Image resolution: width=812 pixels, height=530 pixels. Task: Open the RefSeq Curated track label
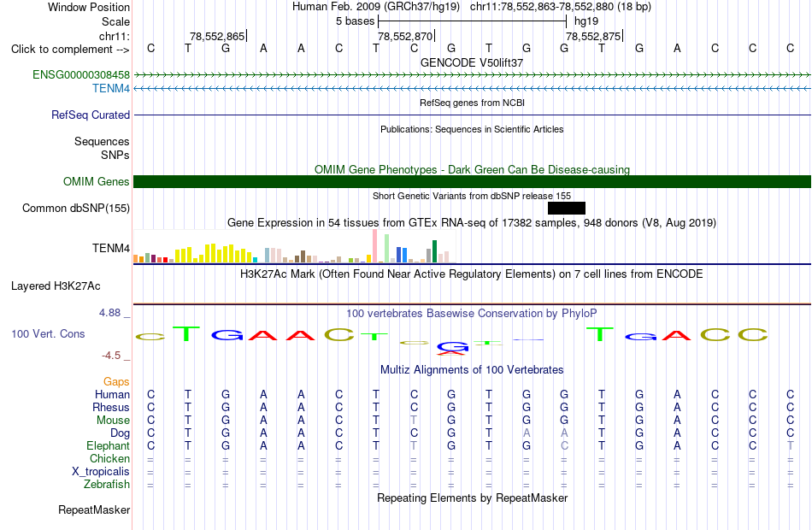(x=91, y=115)
